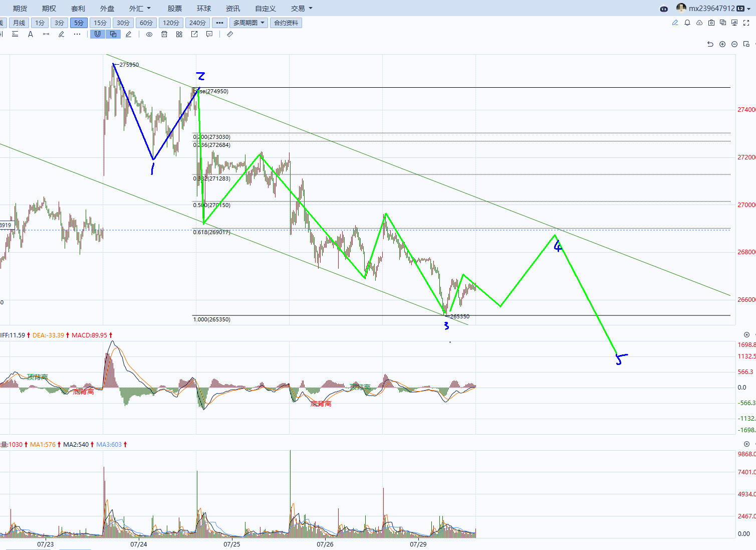This screenshot has width=756, height=550.
Task: Switch to 3分 period
Action: [x=59, y=23]
